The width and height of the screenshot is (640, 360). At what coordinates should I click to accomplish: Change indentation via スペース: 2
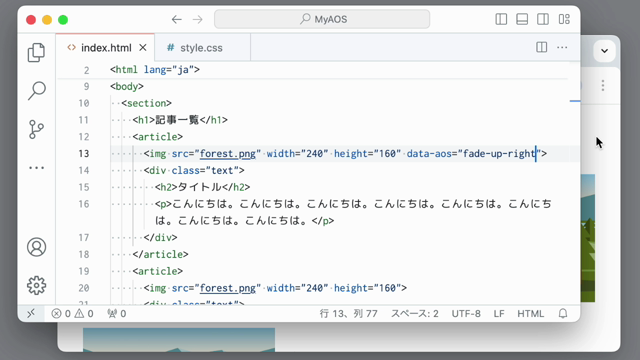point(415,313)
